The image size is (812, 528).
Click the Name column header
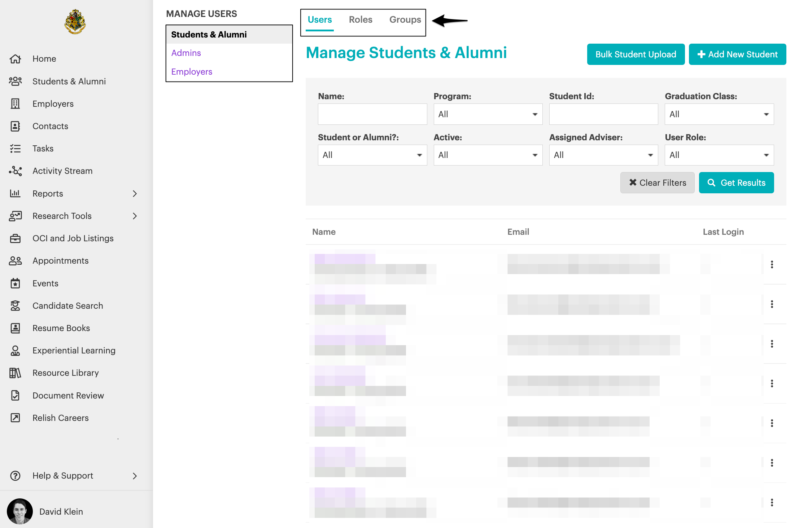click(x=324, y=232)
